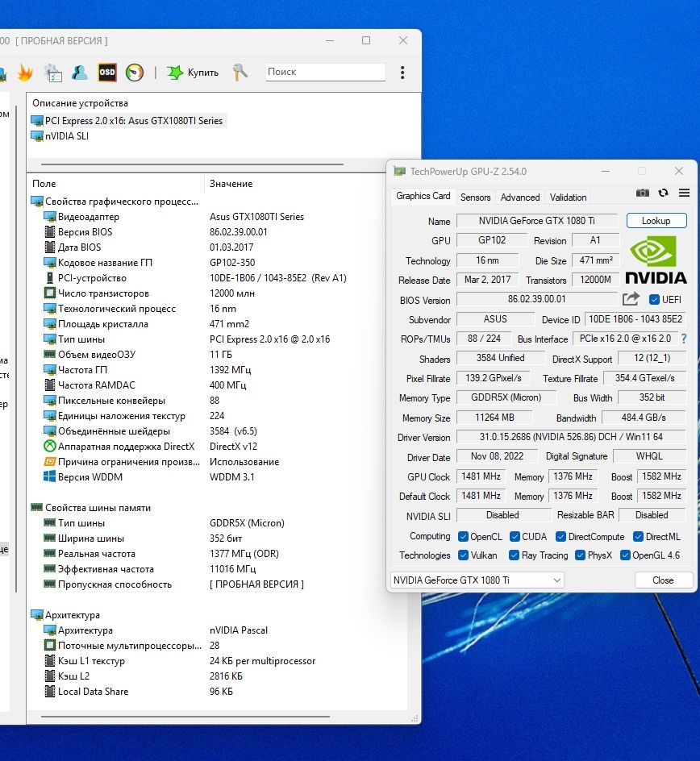
Task: Click the GPU-Z Name field NVIDIA GeForce GTX 1080 Ti
Action: point(537,221)
